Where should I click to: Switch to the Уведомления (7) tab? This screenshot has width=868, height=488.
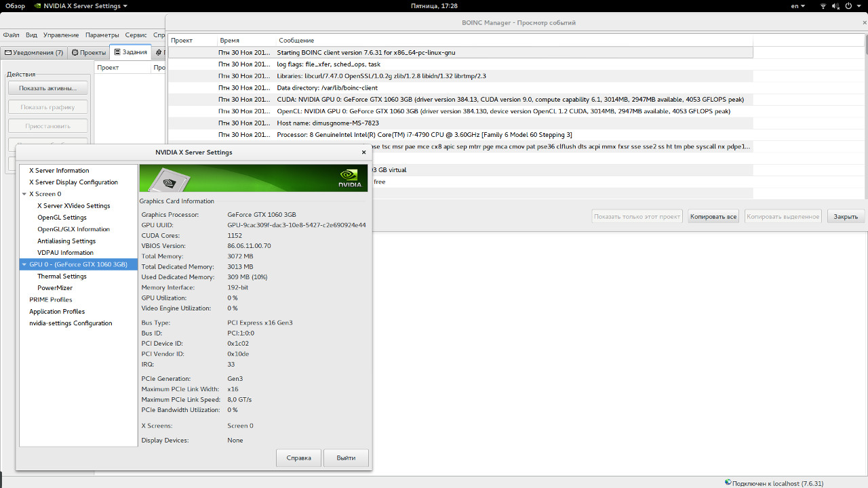34,52
